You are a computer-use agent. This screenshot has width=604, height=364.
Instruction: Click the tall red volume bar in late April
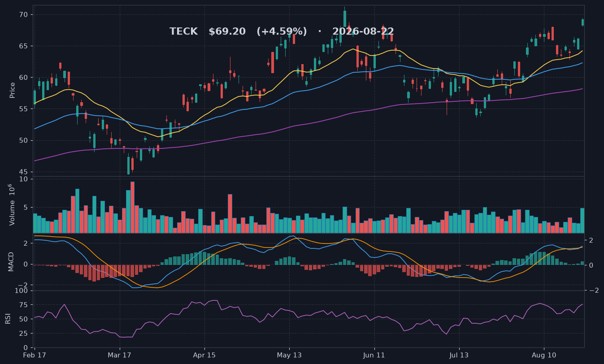coord(230,213)
